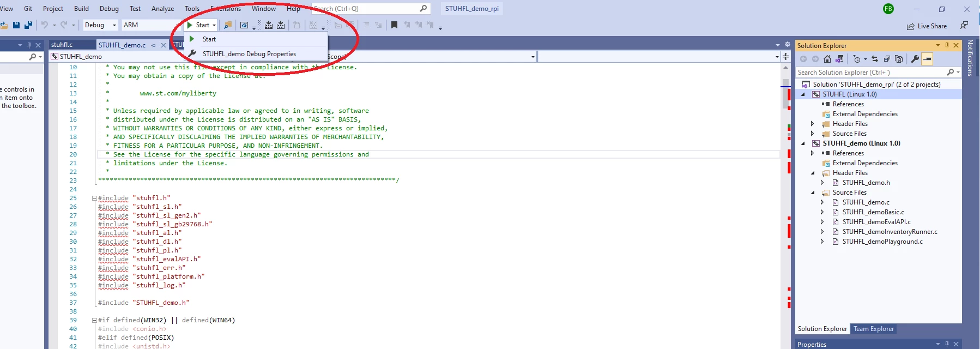
Task: Click the Live Share icon
Action: coord(910,26)
